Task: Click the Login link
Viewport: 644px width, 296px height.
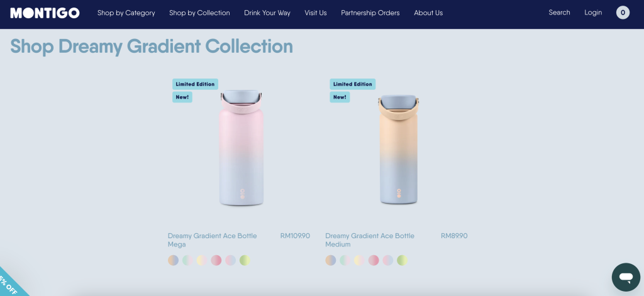Action: 593,13
